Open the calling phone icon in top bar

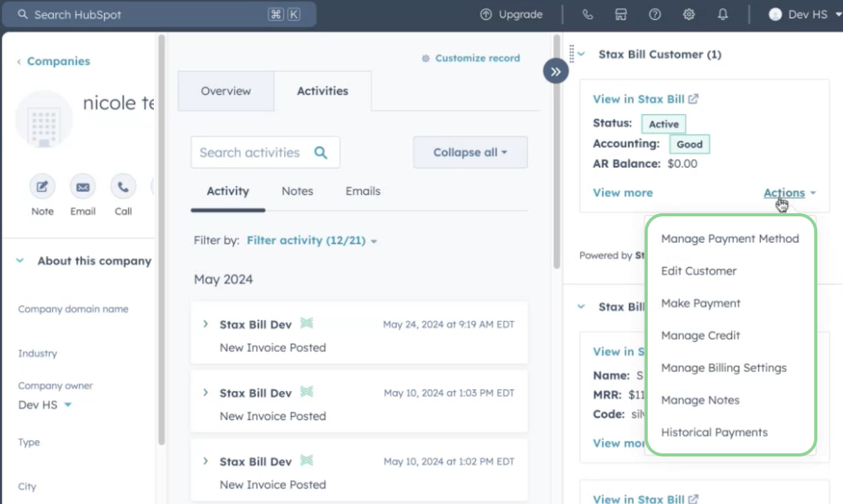pyautogui.click(x=588, y=14)
